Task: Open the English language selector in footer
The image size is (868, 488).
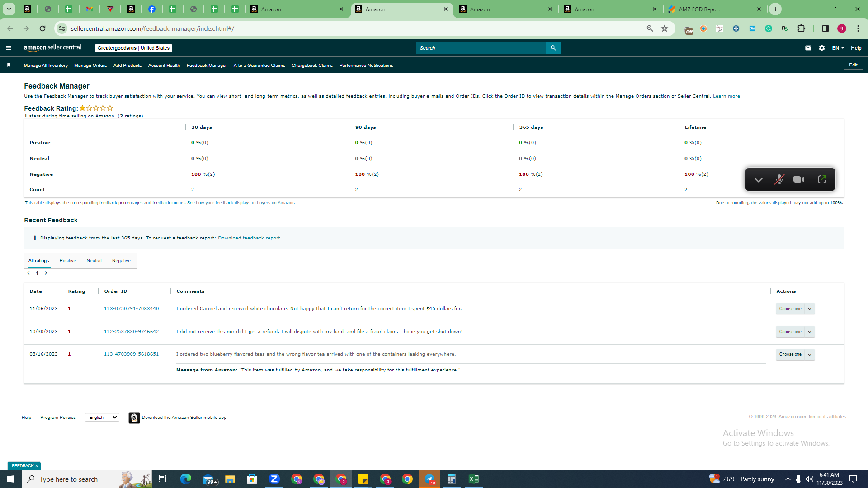Action: pyautogui.click(x=102, y=418)
